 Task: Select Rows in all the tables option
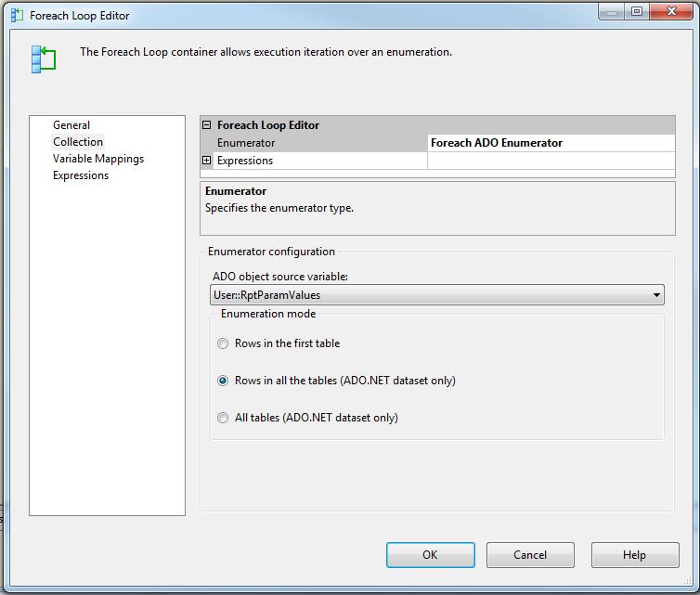pyautogui.click(x=223, y=381)
